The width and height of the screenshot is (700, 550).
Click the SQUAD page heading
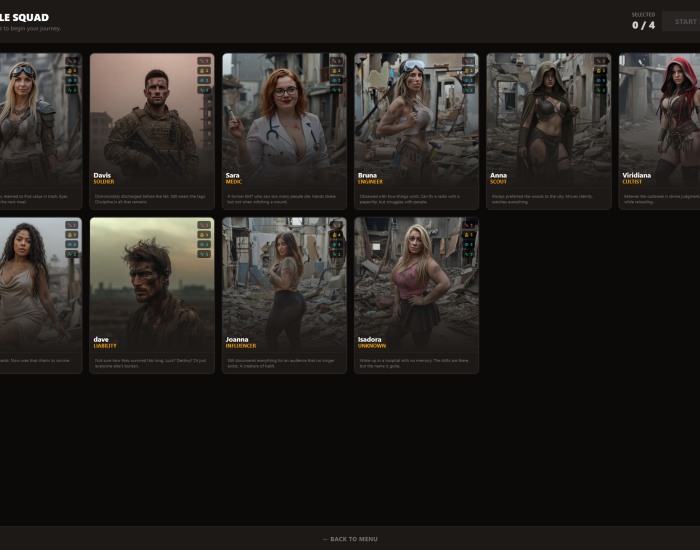pos(24,17)
